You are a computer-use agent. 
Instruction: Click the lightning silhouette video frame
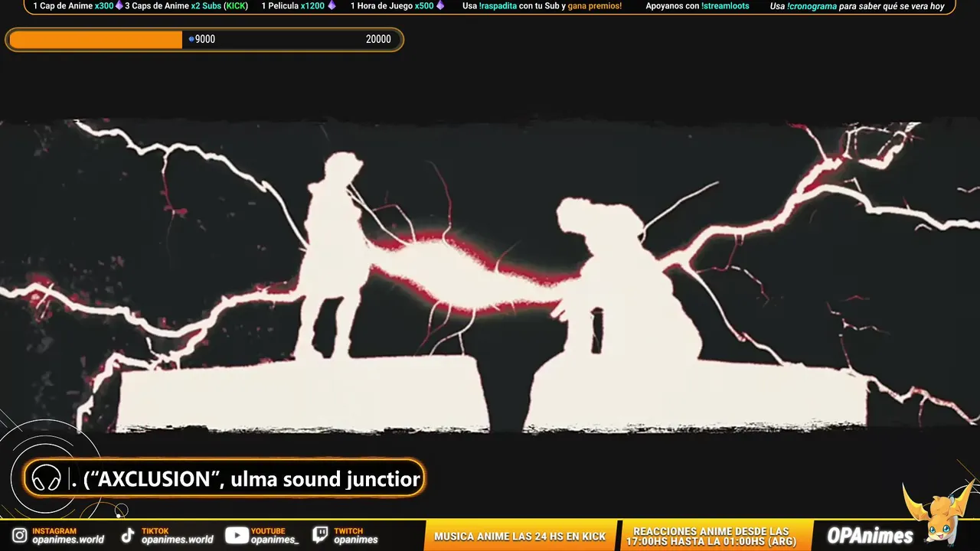click(x=490, y=275)
